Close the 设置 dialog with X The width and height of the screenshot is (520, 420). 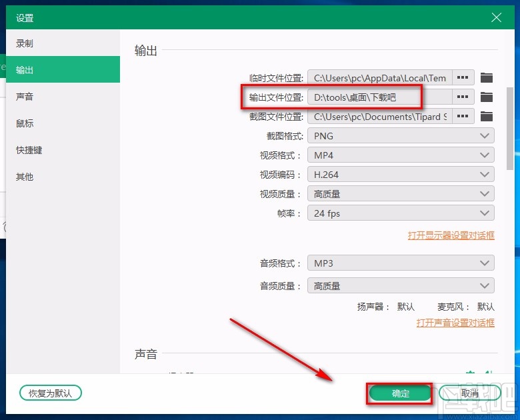496,17
